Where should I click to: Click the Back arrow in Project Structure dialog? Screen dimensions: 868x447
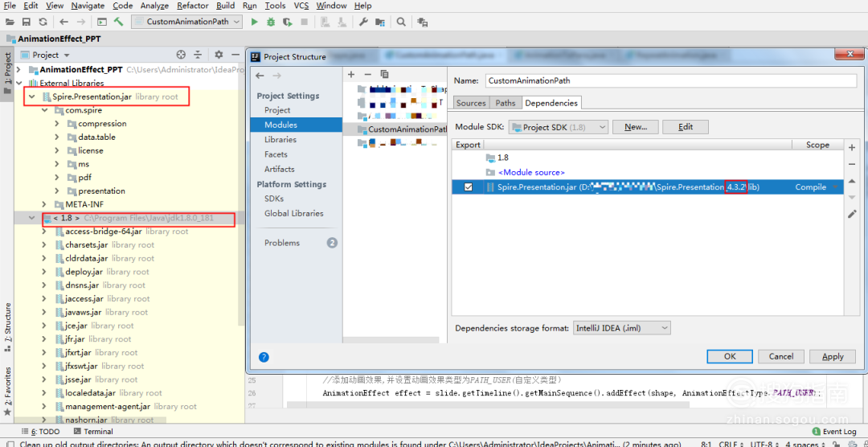260,76
